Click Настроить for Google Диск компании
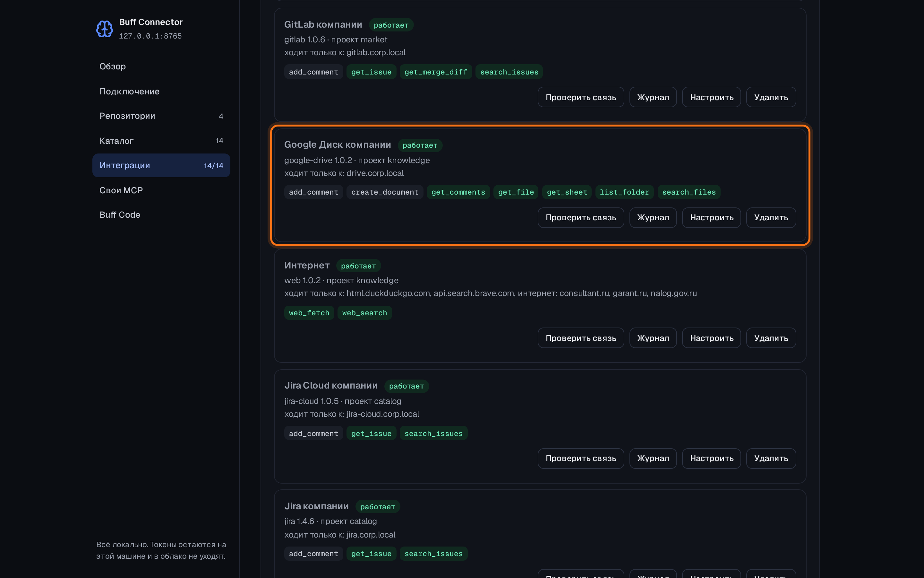Viewport: 924px width, 578px height. pos(711,217)
